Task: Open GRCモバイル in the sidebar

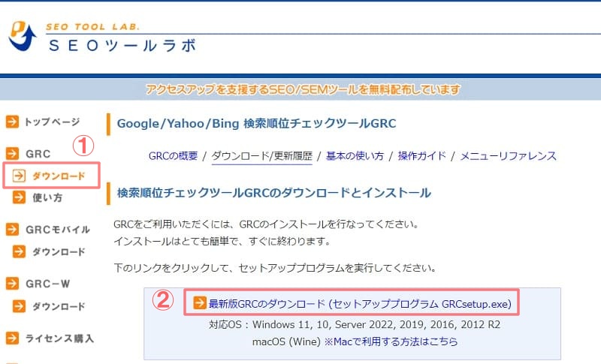Action: tap(58, 230)
